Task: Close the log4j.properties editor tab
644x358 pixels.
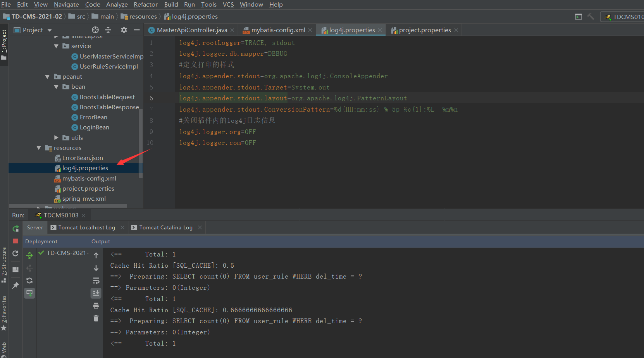Action: coord(380,30)
